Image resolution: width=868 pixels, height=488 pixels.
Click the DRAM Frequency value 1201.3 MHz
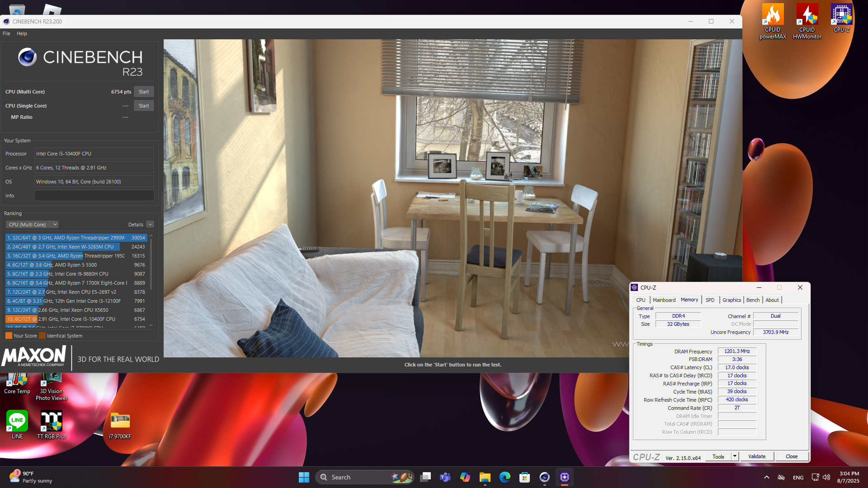[x=737, y=351]
